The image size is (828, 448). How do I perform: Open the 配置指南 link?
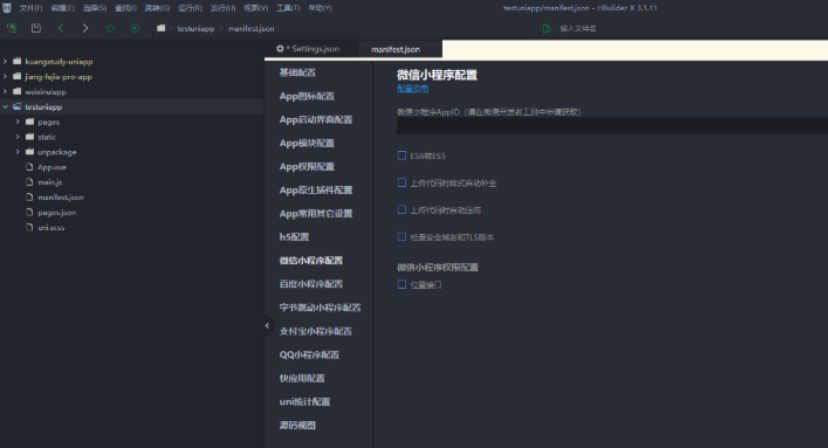coord(412,89)
